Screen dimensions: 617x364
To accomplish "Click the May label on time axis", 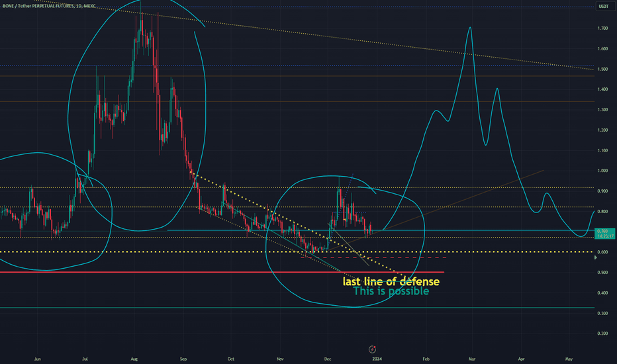I will pos(569,359).
